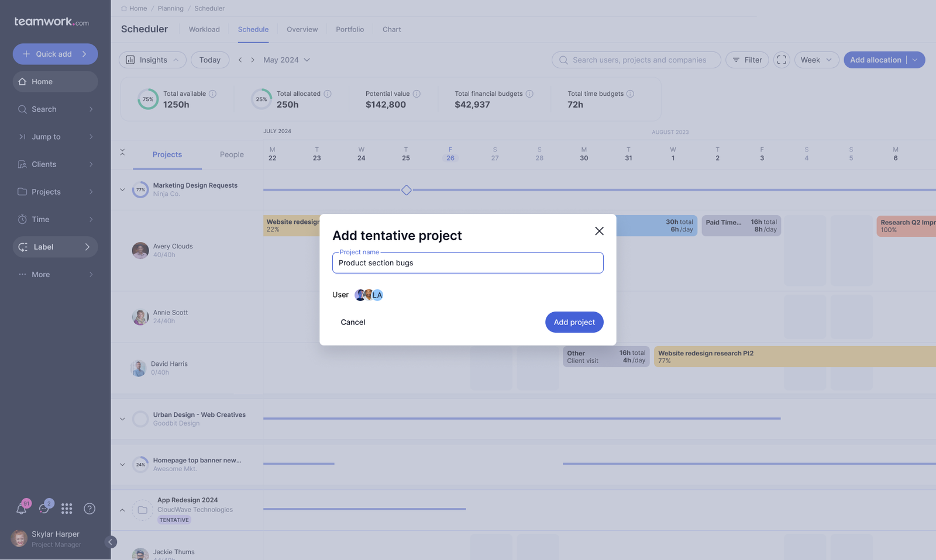Go to previous period arrow
This screenshot has width=936, height=560.
pyautogui.click(x=240, y=60)
